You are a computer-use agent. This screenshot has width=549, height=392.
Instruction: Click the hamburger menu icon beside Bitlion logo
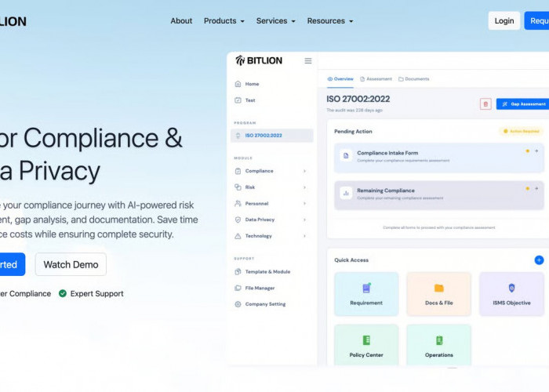308,60
